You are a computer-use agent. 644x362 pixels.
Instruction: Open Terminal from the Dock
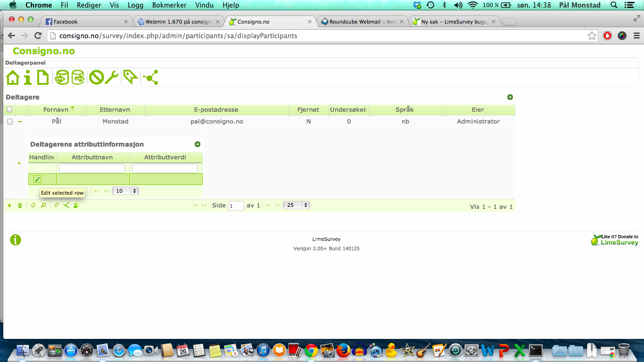536,351
